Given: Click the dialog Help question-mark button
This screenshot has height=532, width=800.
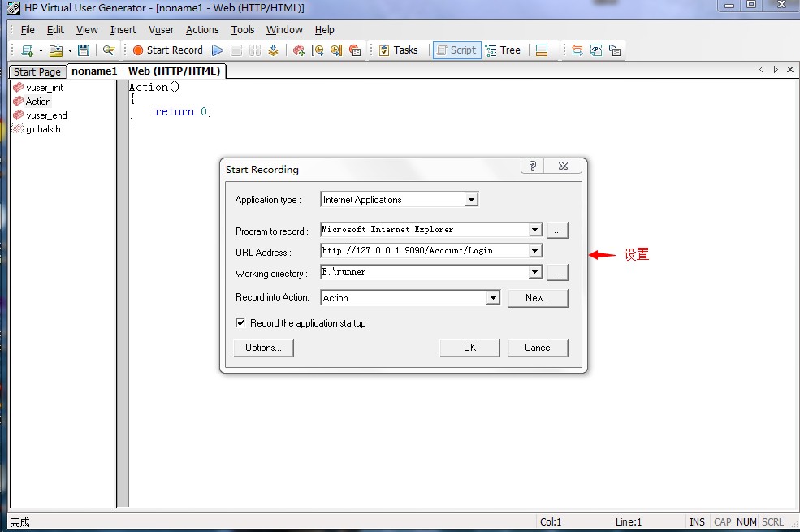Looking at the screenshot, I should pos(532,166).
